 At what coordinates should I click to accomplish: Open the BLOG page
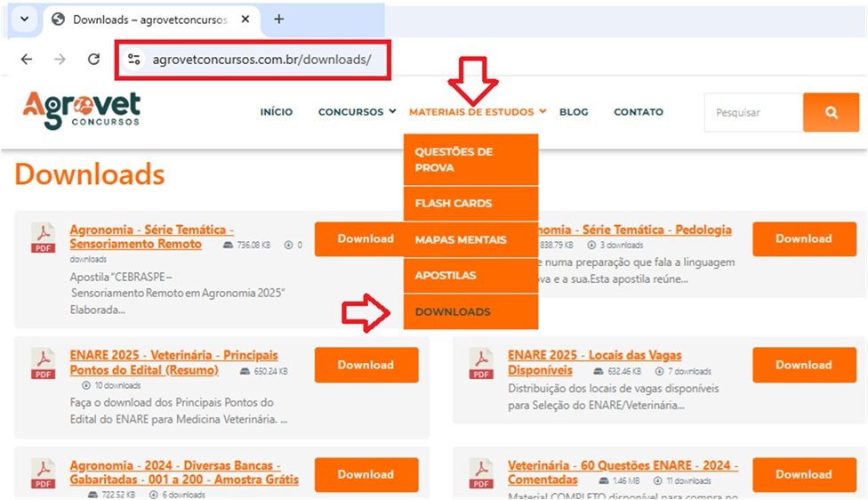coord(574,112)
